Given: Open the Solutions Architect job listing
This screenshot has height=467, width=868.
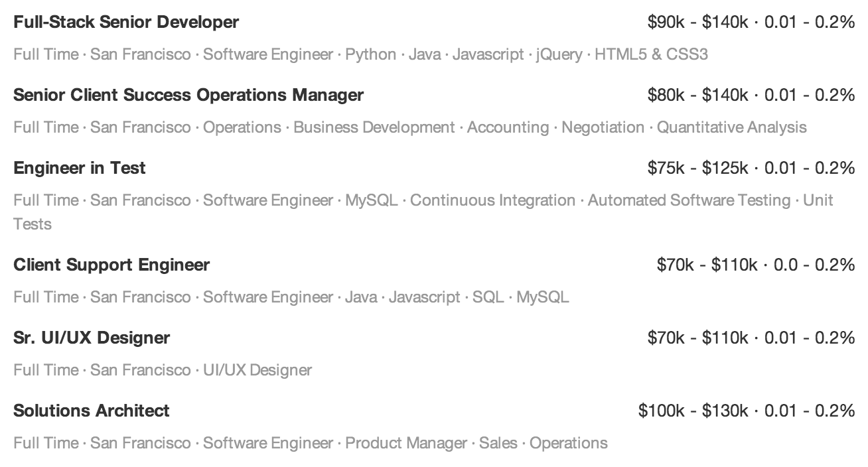Looking at the screenshot, I should [92, 411].
